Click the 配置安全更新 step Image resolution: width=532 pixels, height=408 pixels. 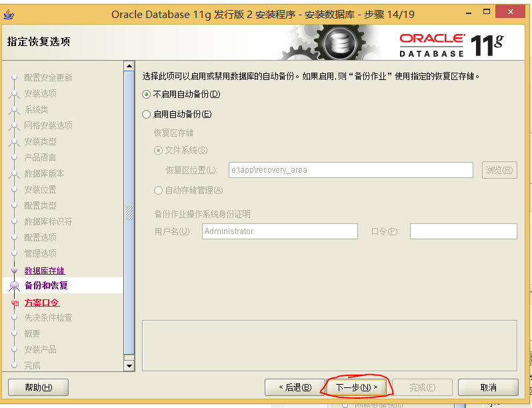pyautogui.click(x=48, y=77)
